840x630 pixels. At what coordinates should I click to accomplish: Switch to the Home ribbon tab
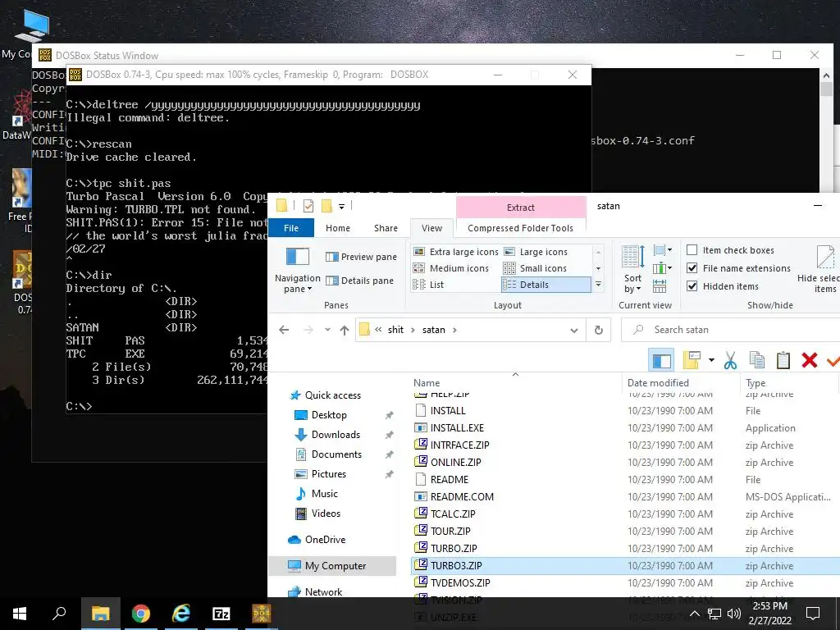coord(337,228)
